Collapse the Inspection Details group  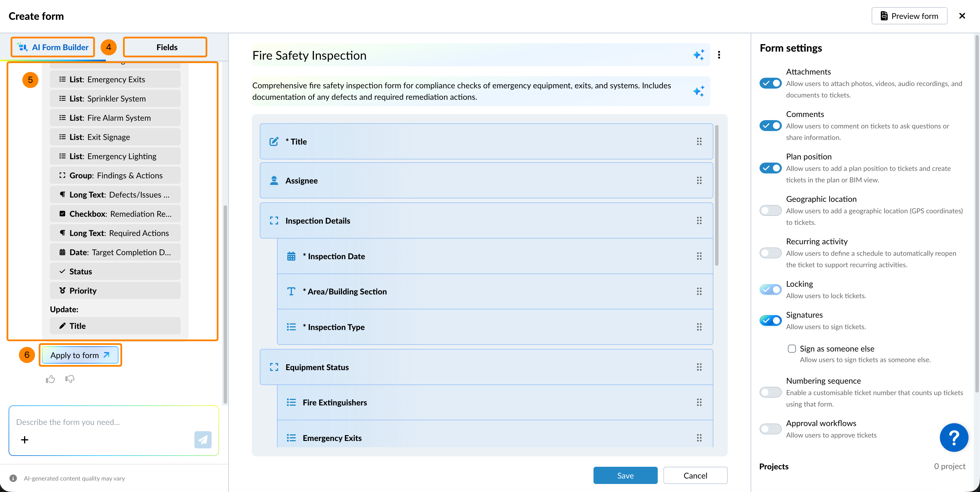point(274,221)
